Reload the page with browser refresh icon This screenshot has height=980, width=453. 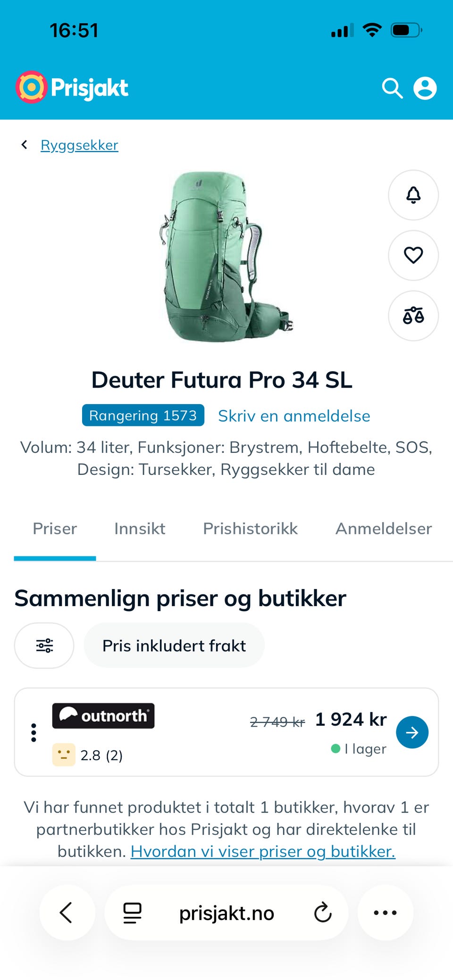coord(323,913)
